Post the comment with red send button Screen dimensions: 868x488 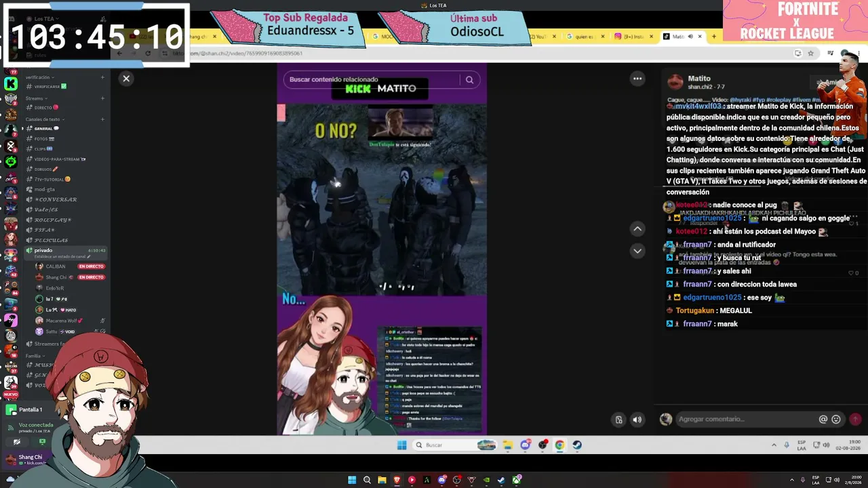tap(855, 420)
